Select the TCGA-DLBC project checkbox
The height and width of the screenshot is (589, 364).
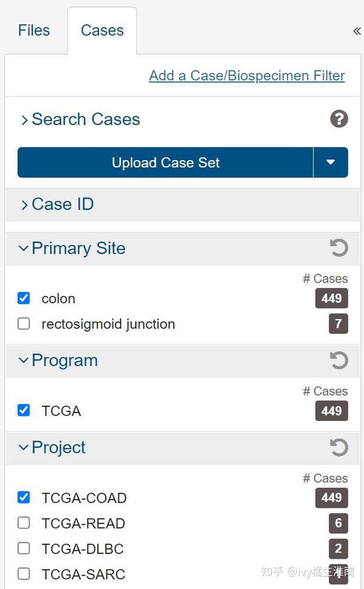[x=24, y=548]
